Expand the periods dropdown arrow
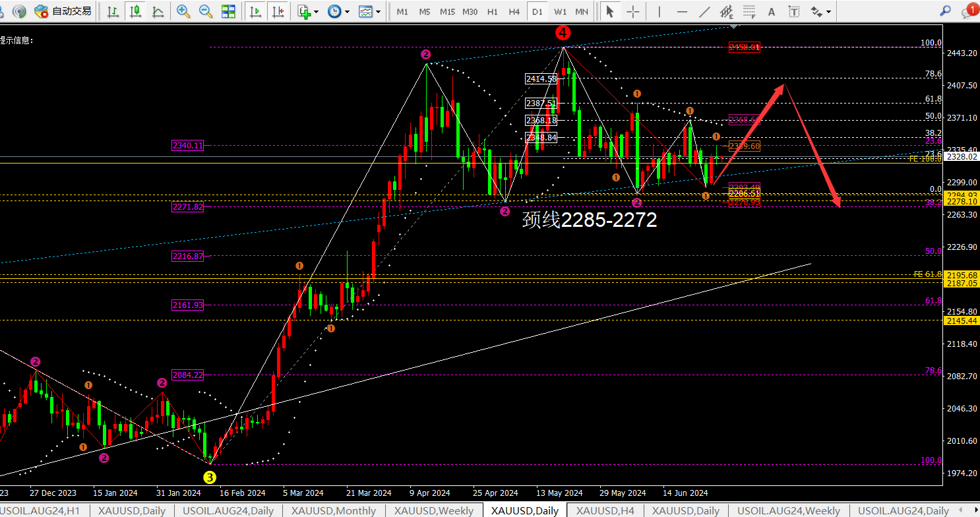Viewport: 980px width, 517px height. (347, 11)
